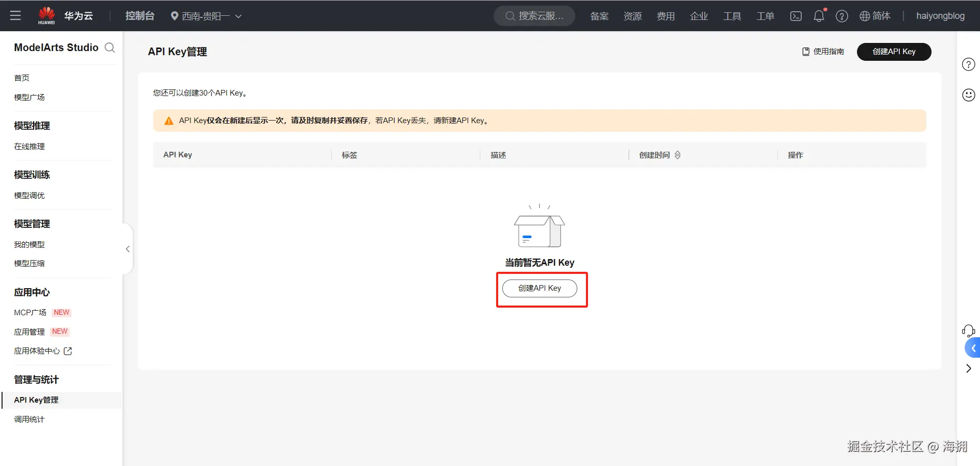Image resolution: width=980 pixels, height=466 pixels.
Task: Click the 应用中心 section heading
Action: [32, 292]
